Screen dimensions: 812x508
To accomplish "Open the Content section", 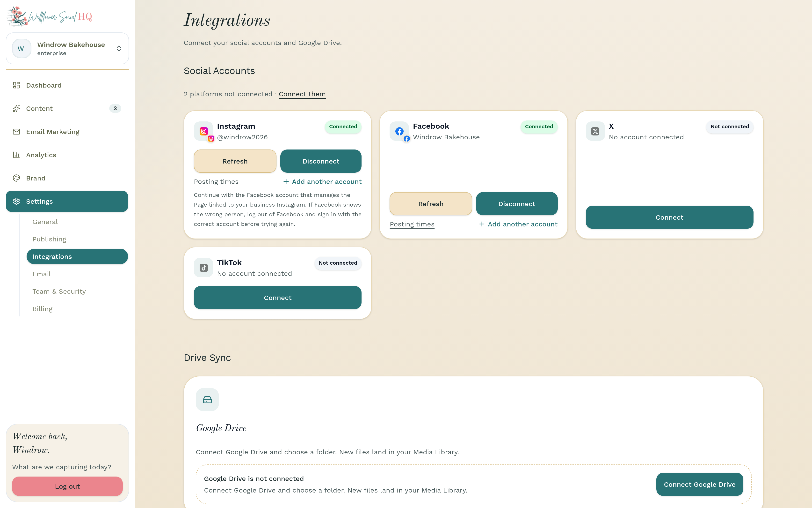I will click(x=67, y=109).
